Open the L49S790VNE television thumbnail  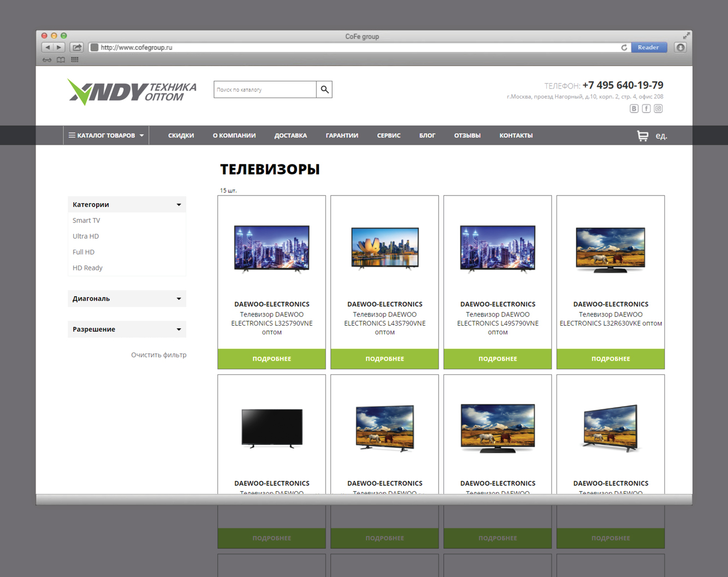pos(498,249)
